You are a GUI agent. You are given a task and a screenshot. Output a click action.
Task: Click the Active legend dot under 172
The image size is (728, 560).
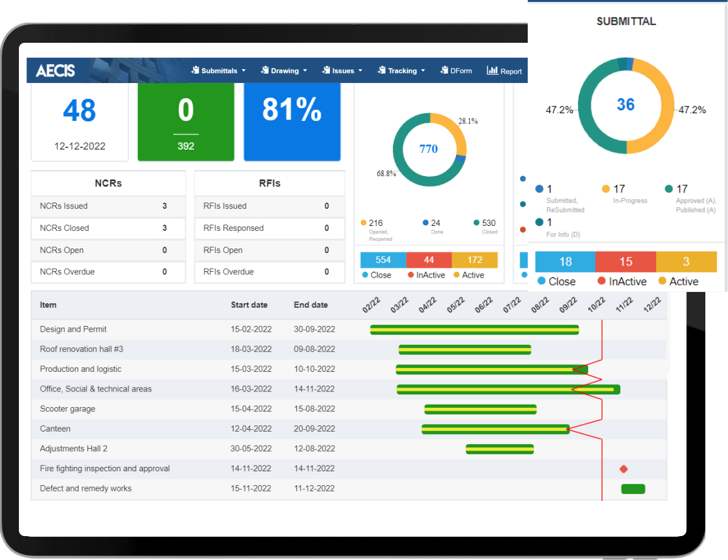457,275
